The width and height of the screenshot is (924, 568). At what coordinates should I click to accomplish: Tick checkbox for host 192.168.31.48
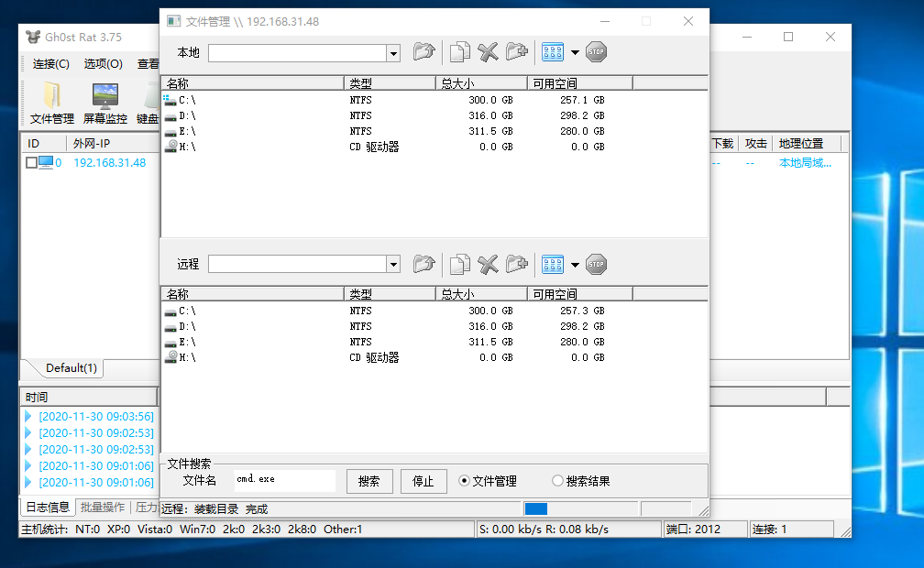click(x=32, y=163)
